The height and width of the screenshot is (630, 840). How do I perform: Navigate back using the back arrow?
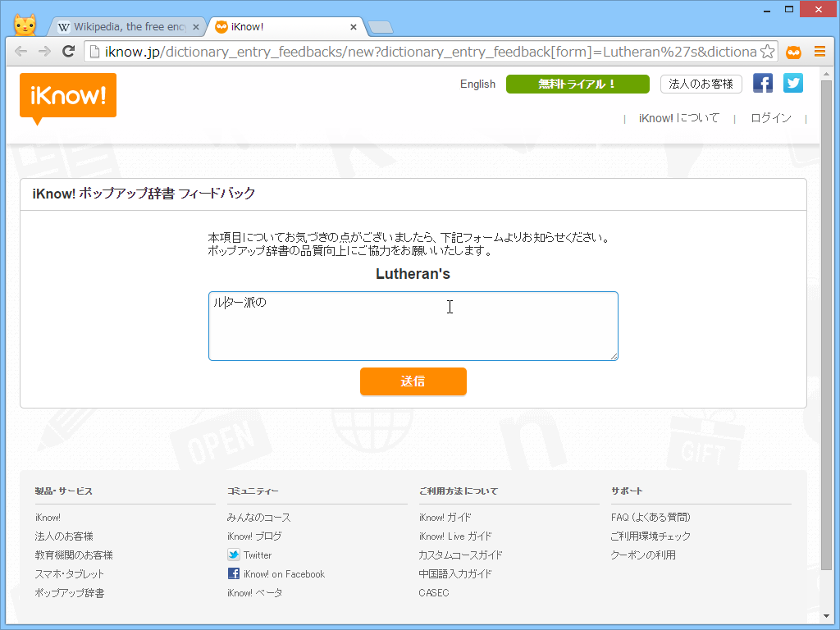[21, 51]
